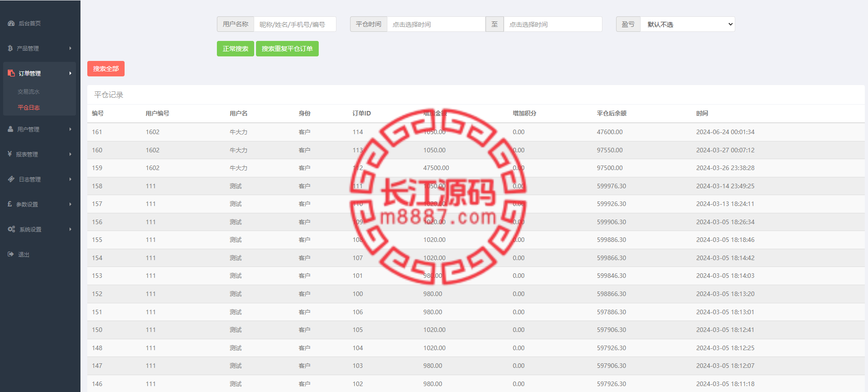Expand the 报表管理 menu arrow
The width and height of the screenshot is (868, 392).
pos(70,154)
